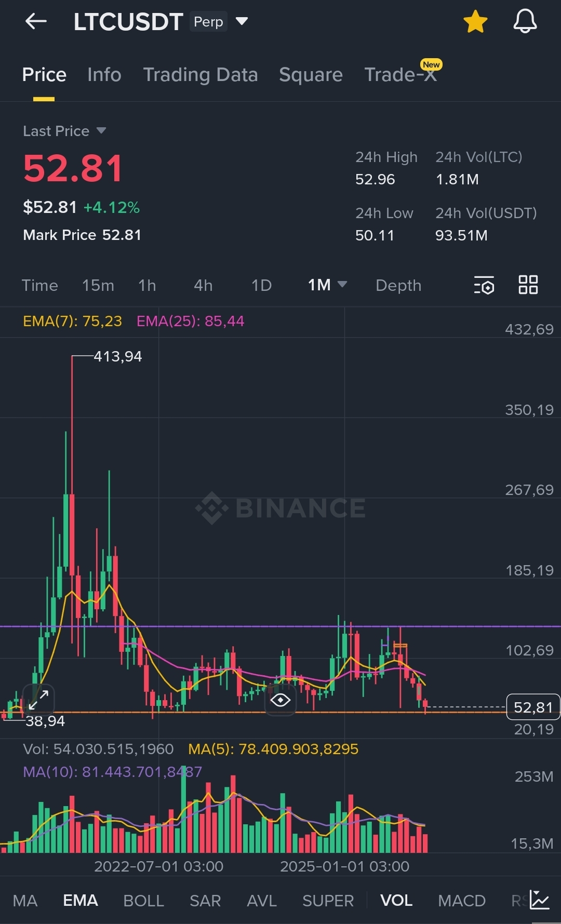The width and height of the screenshot is (561, 924).
Task: Open the Trade-X tab
Action: (400, 75)
